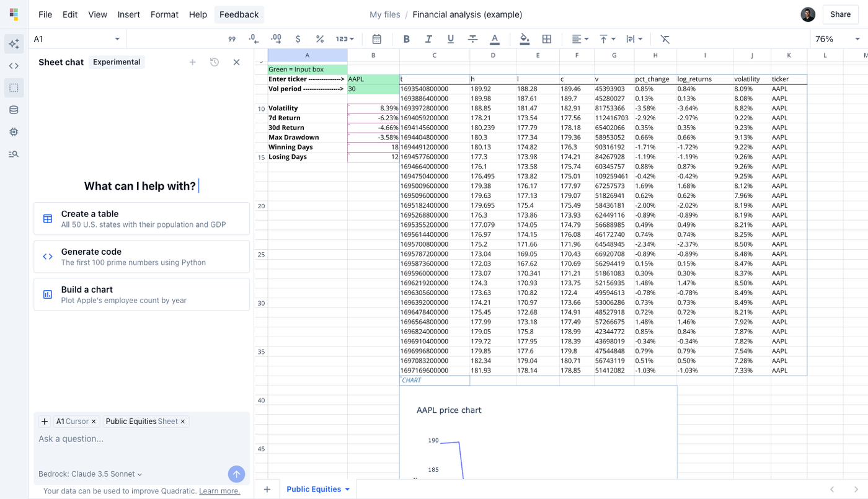868x499 pixels.
Task: Toggle underline formatting
Action: point(451,39)
